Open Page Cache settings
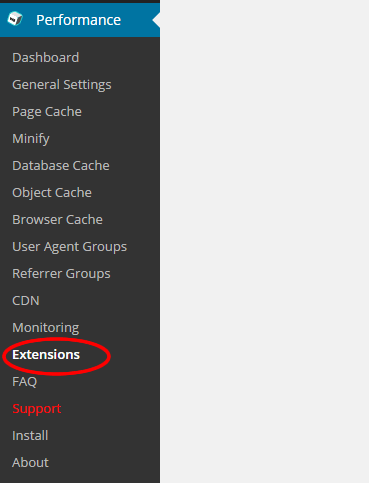The image size is (369, 483). (47, 112)
